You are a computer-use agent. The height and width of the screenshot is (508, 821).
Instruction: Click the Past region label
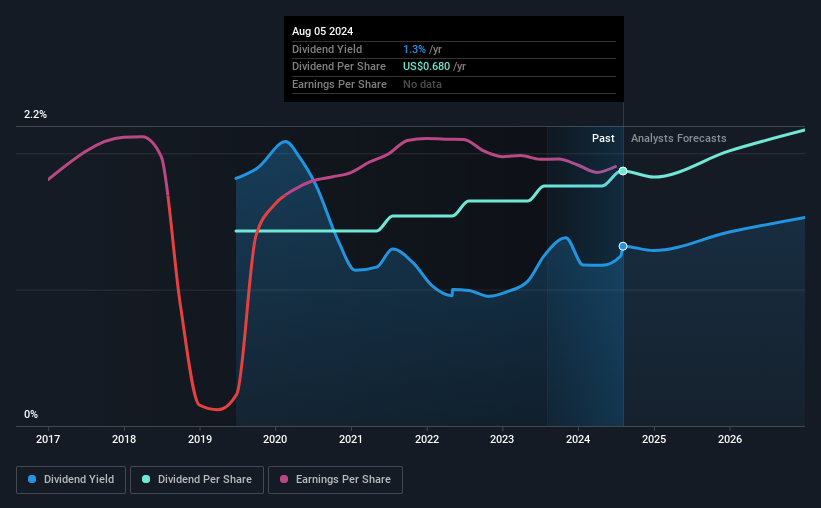(603, 138)
